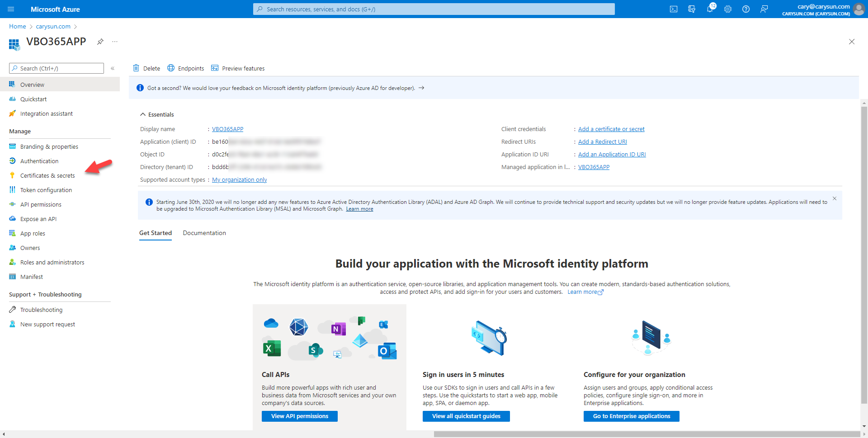868x438 pixels.
Task: Click View all quickstart guides
Action: (466, 416)
